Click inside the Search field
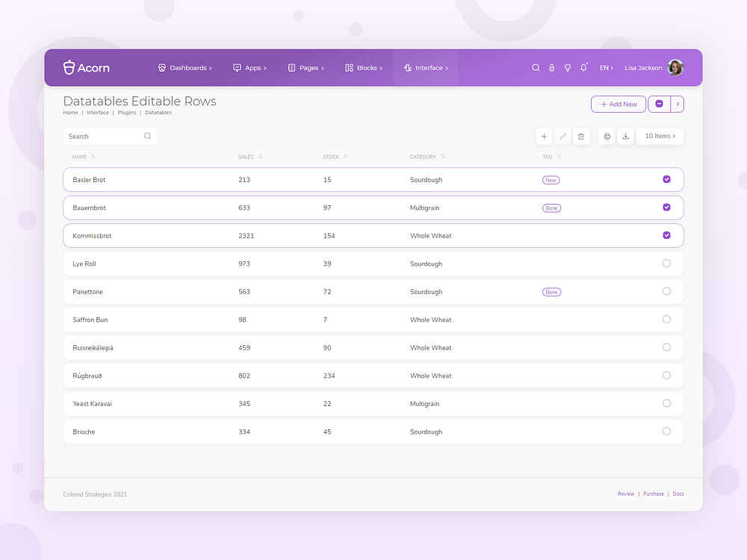747x560 pixels. [x=105, y=136]
